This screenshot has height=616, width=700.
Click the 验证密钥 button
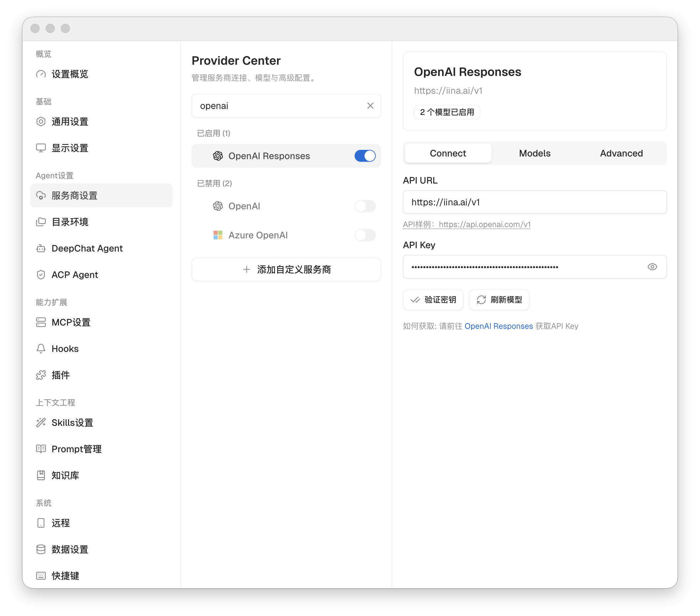[433, 300]
